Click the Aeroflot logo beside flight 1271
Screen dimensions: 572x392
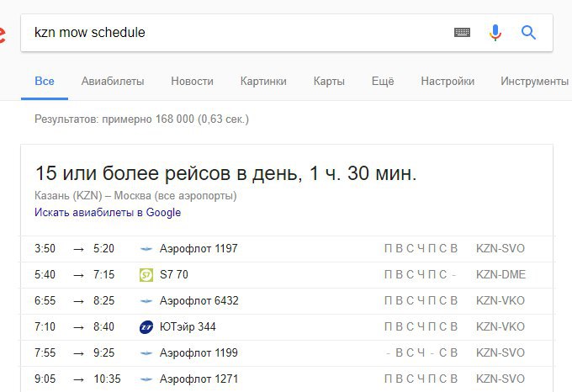click(x=146, y=379)
